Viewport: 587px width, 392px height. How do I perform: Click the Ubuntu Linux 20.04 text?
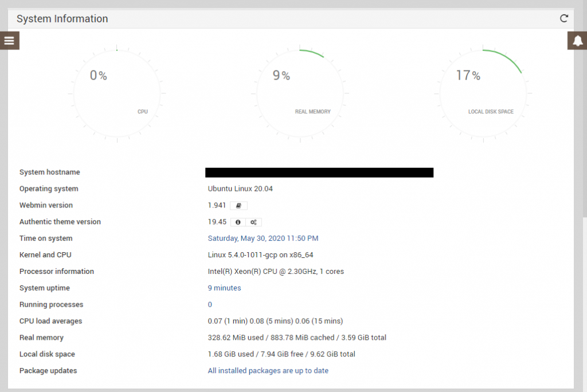tap(240, 189)
